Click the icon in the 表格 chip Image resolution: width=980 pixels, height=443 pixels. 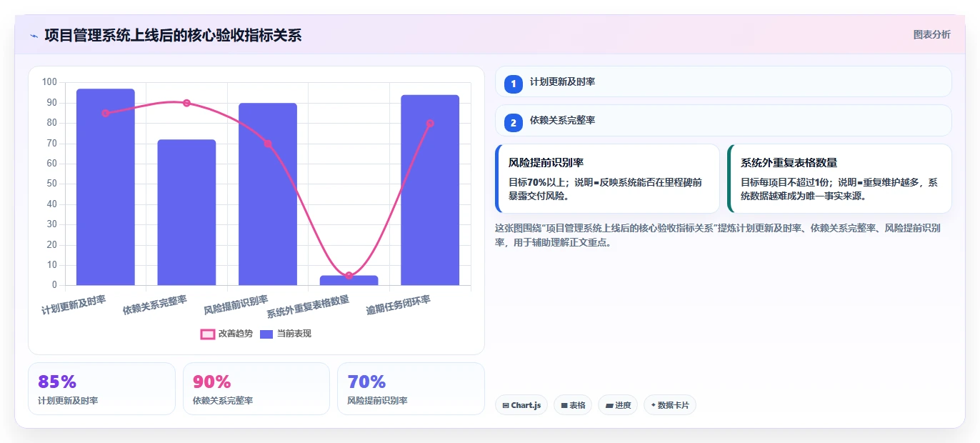[x=564, y=405]
